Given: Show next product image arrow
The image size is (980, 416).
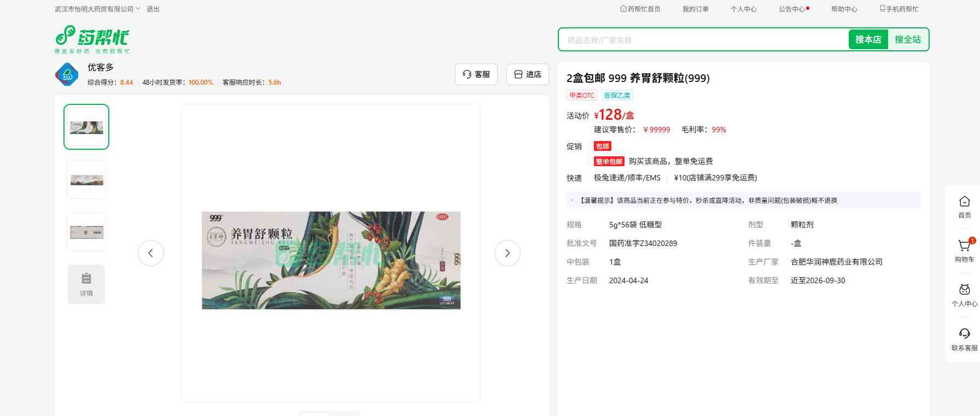Looking at the screenshot, I should click(507, 253).
